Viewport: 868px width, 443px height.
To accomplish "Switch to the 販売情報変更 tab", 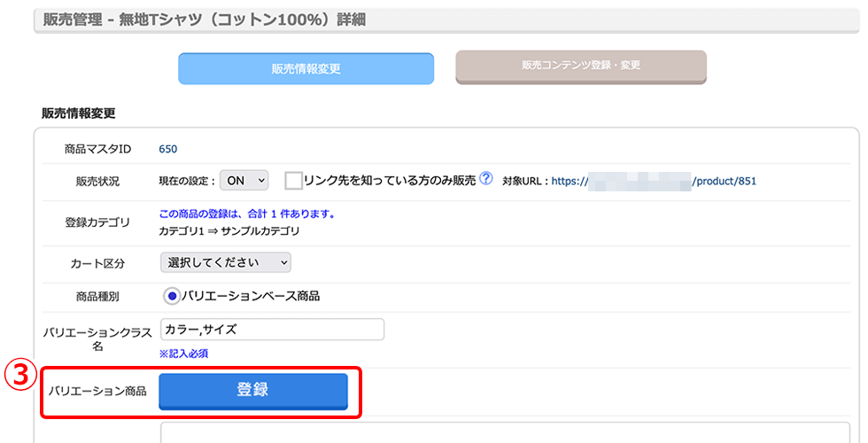I will pos(306,69).
